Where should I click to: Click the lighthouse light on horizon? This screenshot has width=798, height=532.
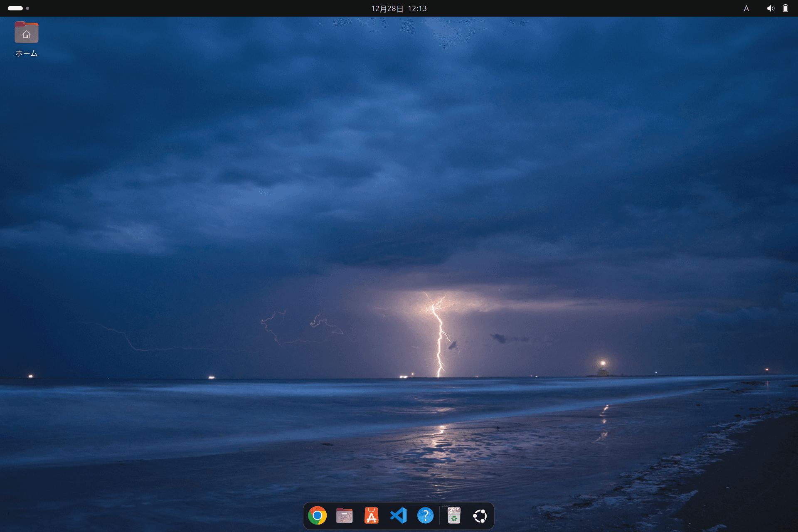pos(603,364)
